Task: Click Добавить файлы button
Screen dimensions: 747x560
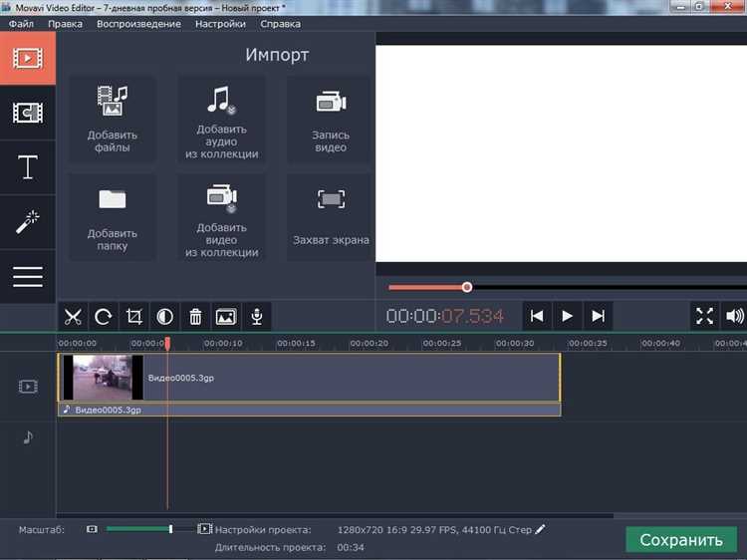Action: coord(113,120)
